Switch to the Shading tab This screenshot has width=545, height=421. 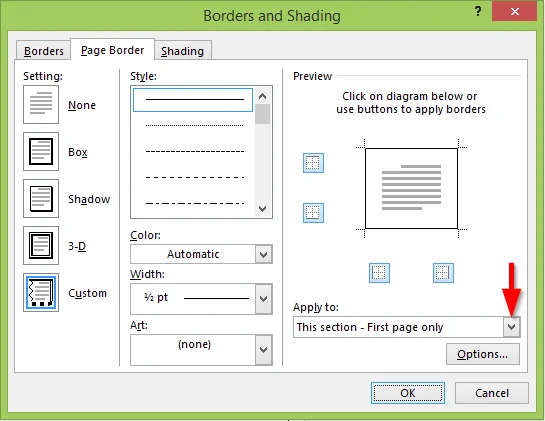point(182,51)
